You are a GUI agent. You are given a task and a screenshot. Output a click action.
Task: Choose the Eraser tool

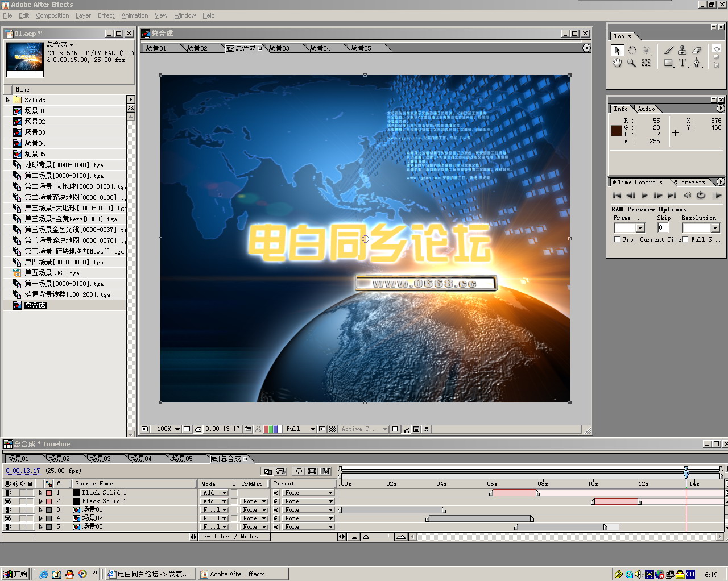click(697, 50)
